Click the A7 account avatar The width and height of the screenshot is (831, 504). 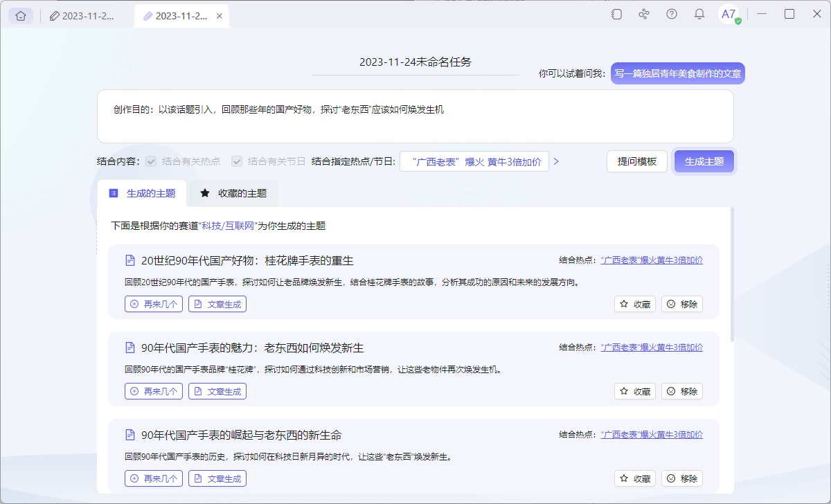[728, 14]
